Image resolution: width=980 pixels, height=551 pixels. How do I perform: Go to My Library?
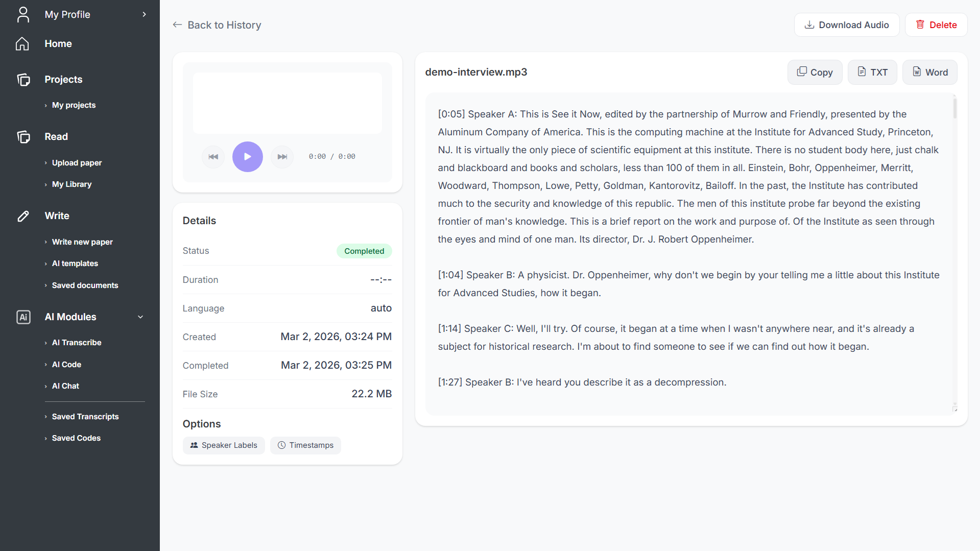point(71,184)
